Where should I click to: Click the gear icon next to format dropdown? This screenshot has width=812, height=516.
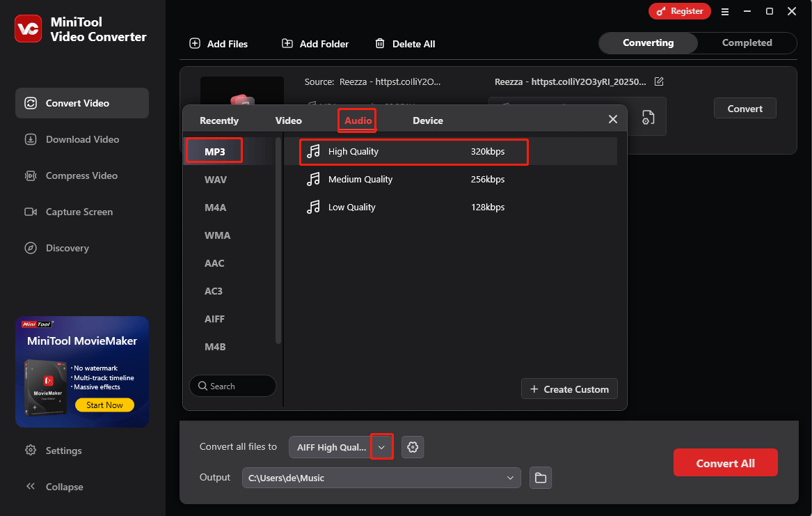[413, 447]
